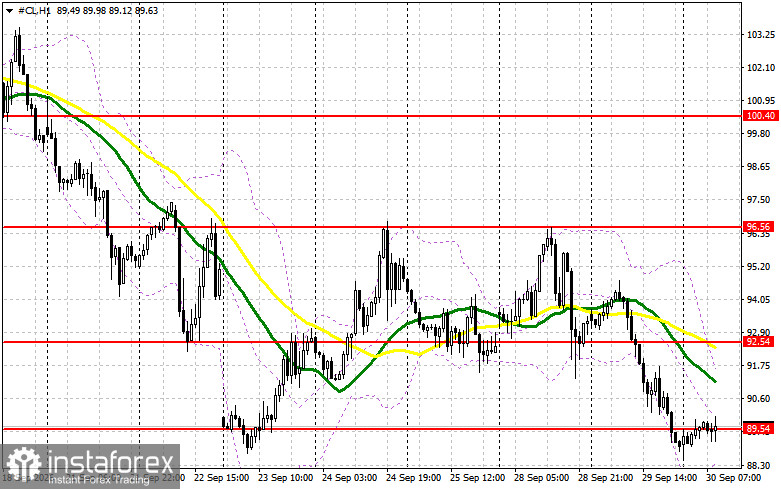Click the 28 Sep 05:00 time label
The image size is (781, 489).
coord(541,478)
